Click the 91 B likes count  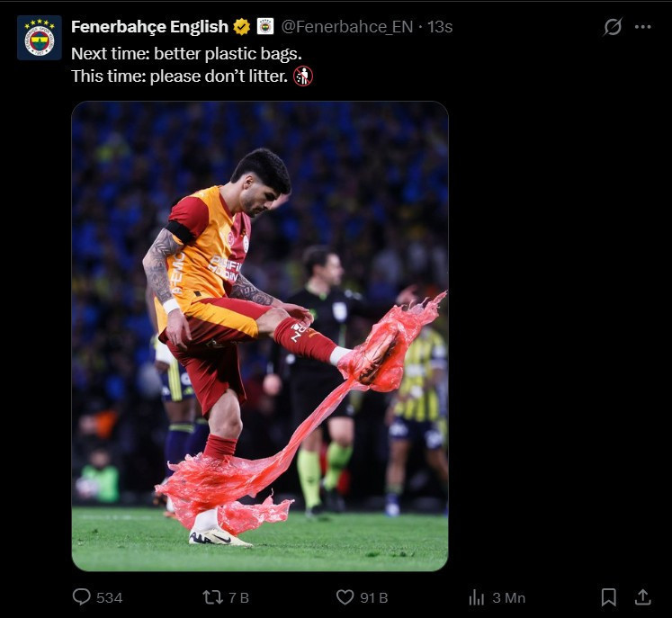pos(373,598)
